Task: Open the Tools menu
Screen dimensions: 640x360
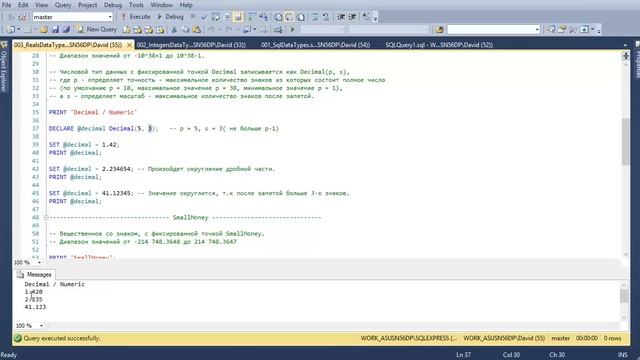Action: (136, 5)
